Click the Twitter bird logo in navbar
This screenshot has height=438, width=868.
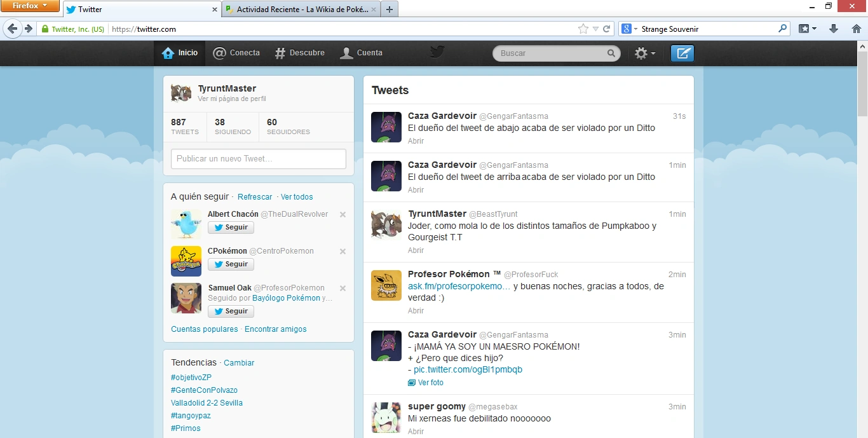coord(437,52)
